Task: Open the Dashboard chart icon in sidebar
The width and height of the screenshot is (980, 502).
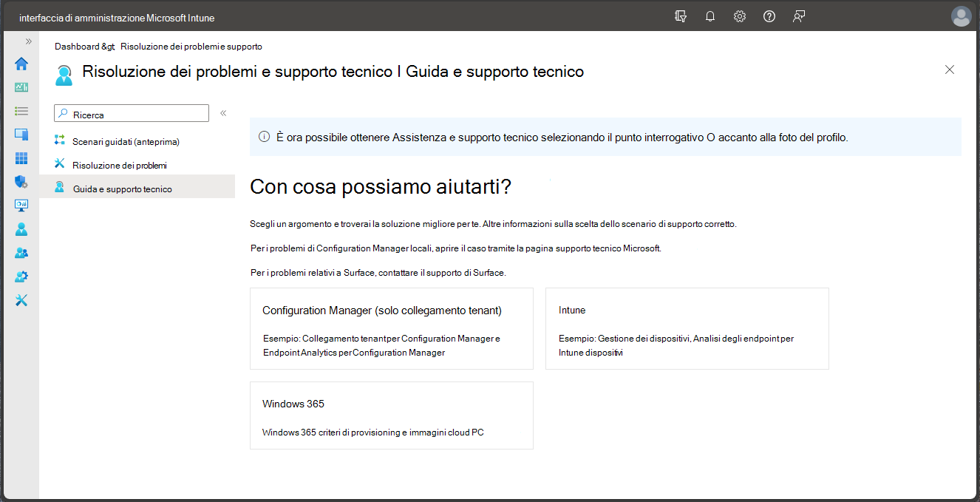Action: tap(21, 87)
